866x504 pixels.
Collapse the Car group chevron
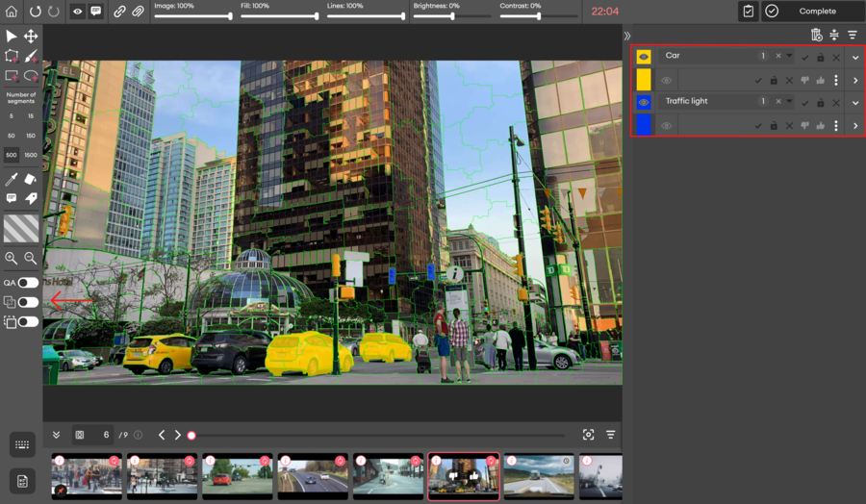[855, 57]
